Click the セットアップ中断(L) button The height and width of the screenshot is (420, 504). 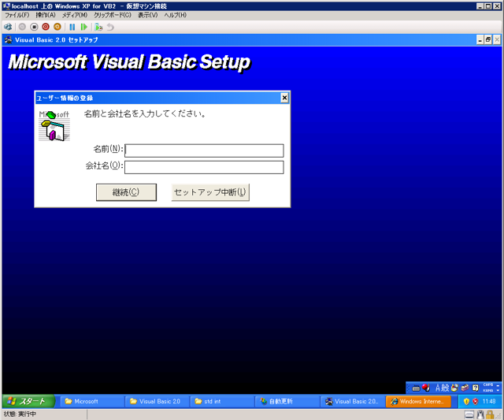210,192
